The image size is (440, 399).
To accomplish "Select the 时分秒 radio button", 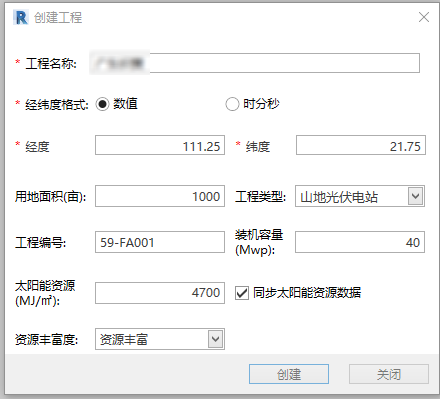I will 232,104.
